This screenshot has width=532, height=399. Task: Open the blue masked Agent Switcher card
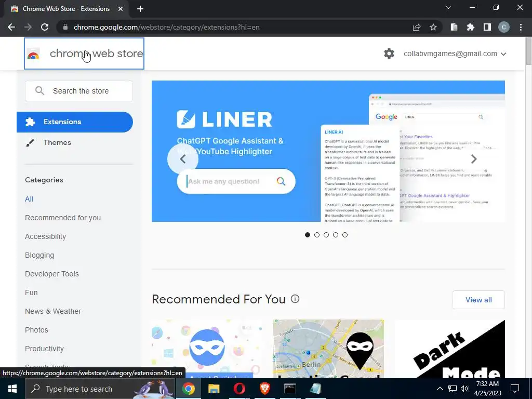(x=207, y=349)
